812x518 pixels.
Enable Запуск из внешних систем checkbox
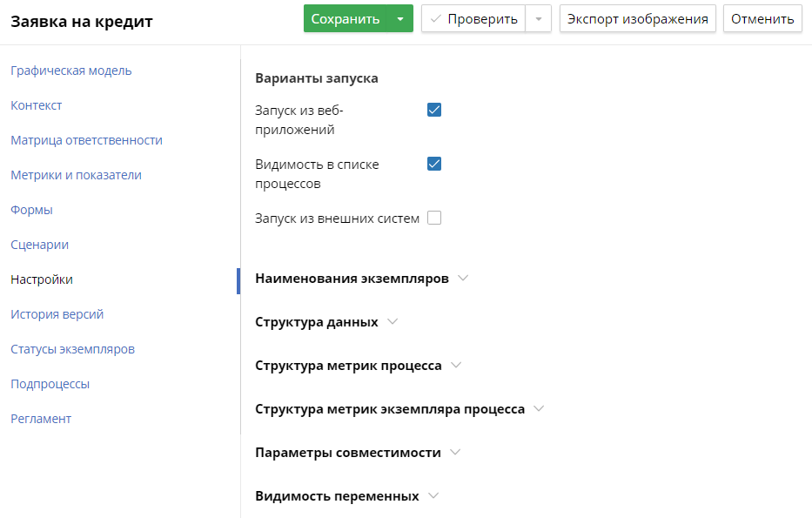pos(434,218)
